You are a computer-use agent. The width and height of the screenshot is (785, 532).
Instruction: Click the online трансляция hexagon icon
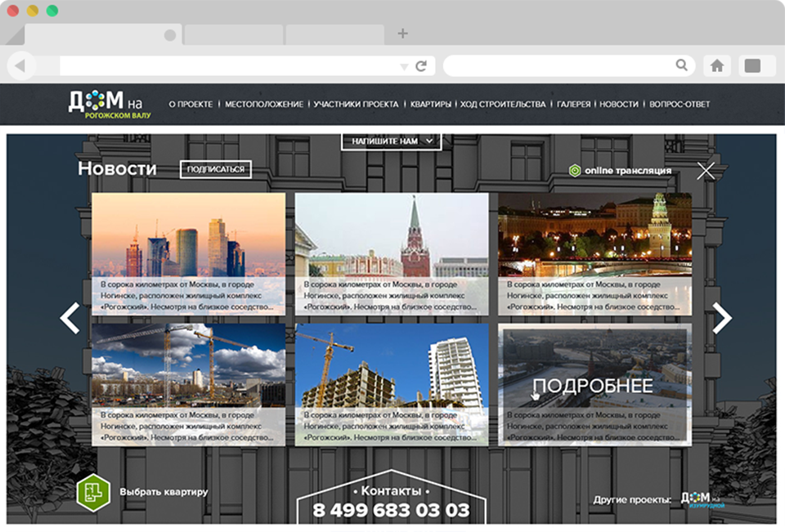pyautogui.click(x=575, y=171)
